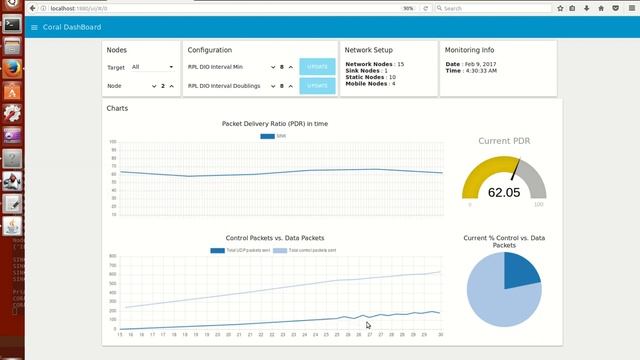Viewport: 640px width, 360px height.
Task: Launch Terminal from Ubuntu dock
Action: pos(12,25)
